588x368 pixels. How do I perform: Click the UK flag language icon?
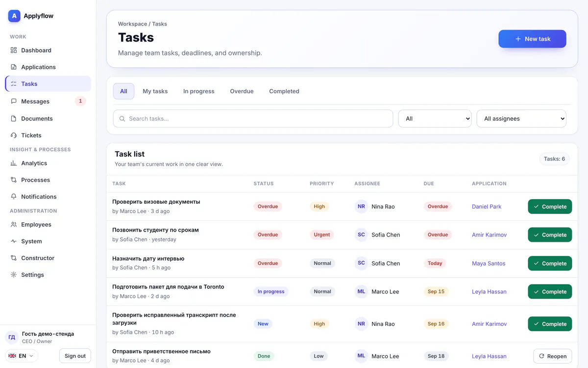click(12, 356)
